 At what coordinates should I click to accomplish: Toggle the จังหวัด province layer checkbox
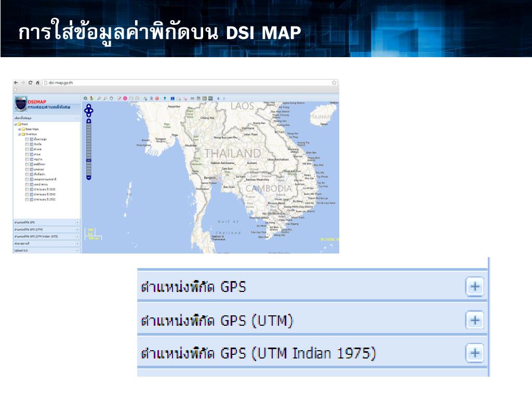[27, 144]
